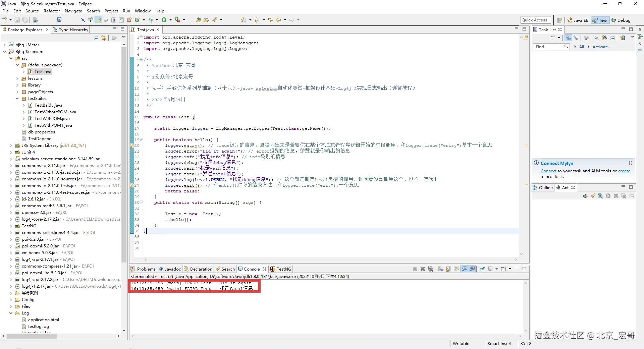This screenshot has height=349, width=644.
Task: Open the Debug button dropdown arrow
Action: pos(157,20)
